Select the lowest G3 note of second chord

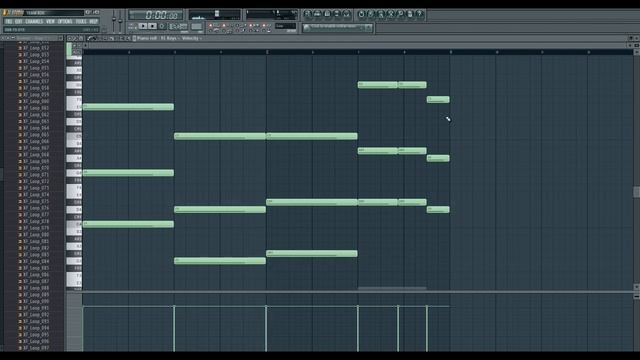[220, 261]
